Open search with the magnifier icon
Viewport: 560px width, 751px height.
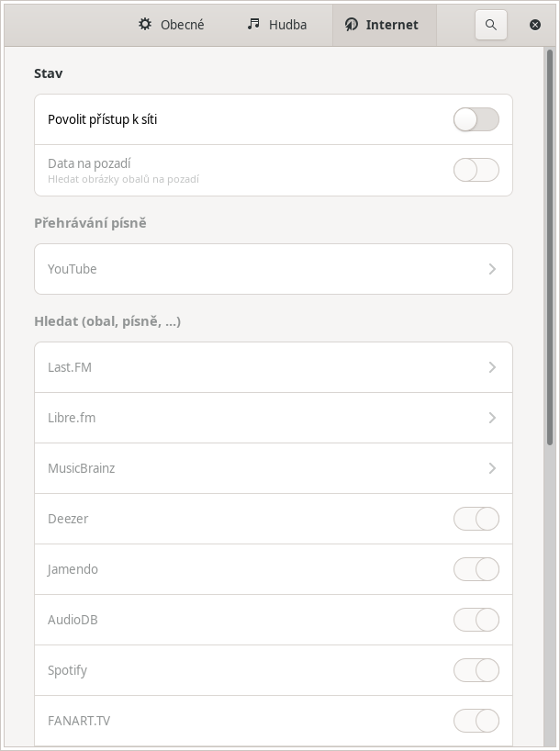[x=490, y=25]
